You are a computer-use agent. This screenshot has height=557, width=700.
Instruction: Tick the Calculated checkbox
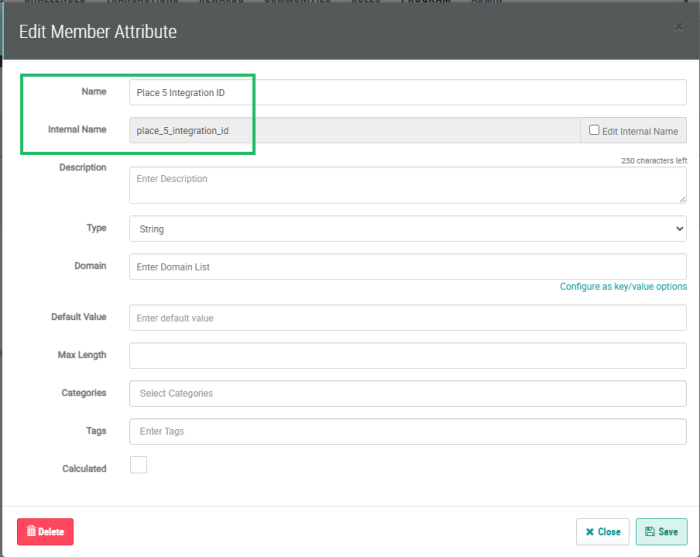139,465
